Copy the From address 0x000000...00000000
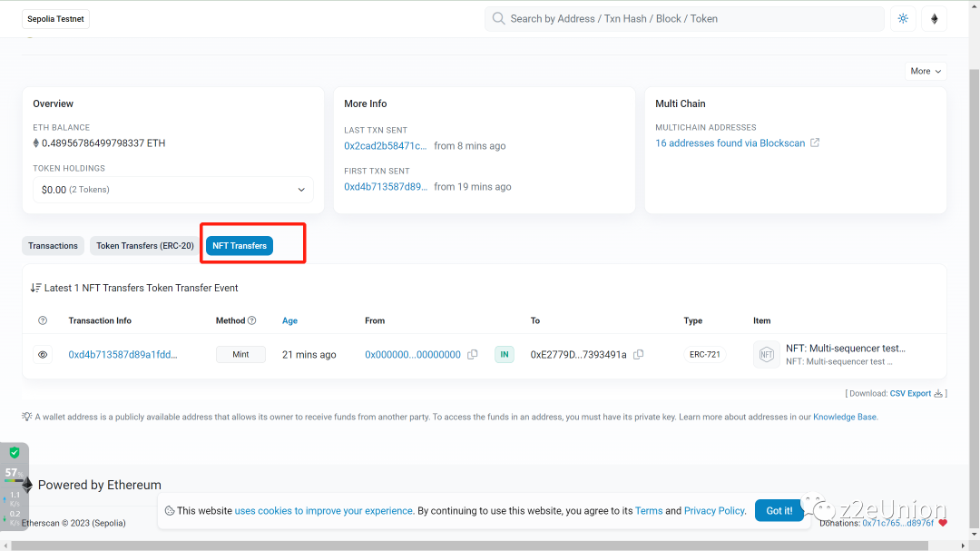The height and width of the screenshot is (551, 980). point(473,355)
